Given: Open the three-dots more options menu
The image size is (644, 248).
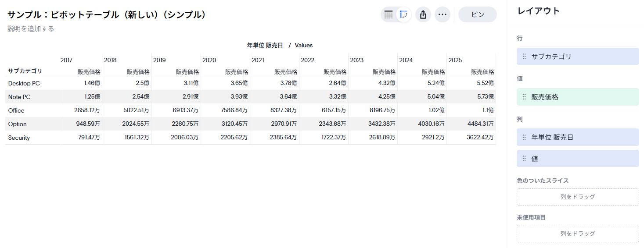Looking at the screenshot, I should click(443, 14).
